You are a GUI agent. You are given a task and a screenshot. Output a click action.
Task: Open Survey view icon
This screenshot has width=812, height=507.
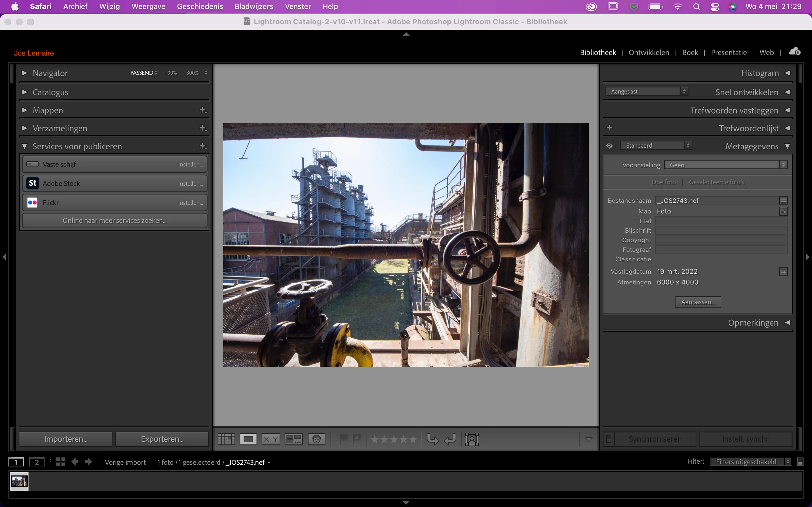pyautogui.click(x=294, y=439)
